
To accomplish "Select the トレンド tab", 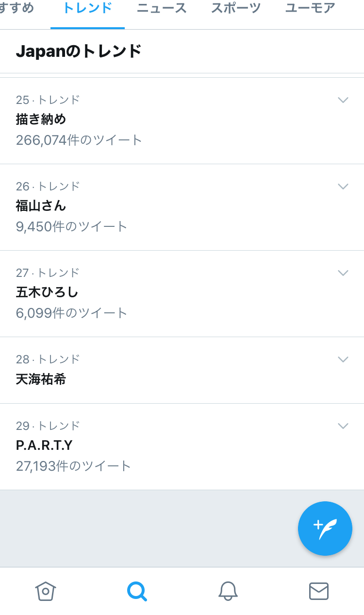I will [87, 9].
